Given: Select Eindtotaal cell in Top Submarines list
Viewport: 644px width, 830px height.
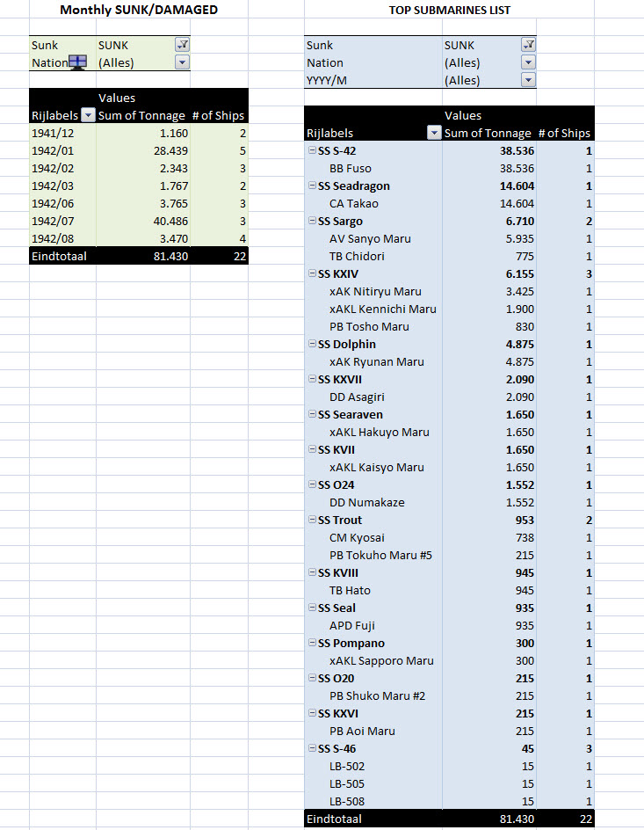Looking at the screenshot, I should click(x=373, y=819).
